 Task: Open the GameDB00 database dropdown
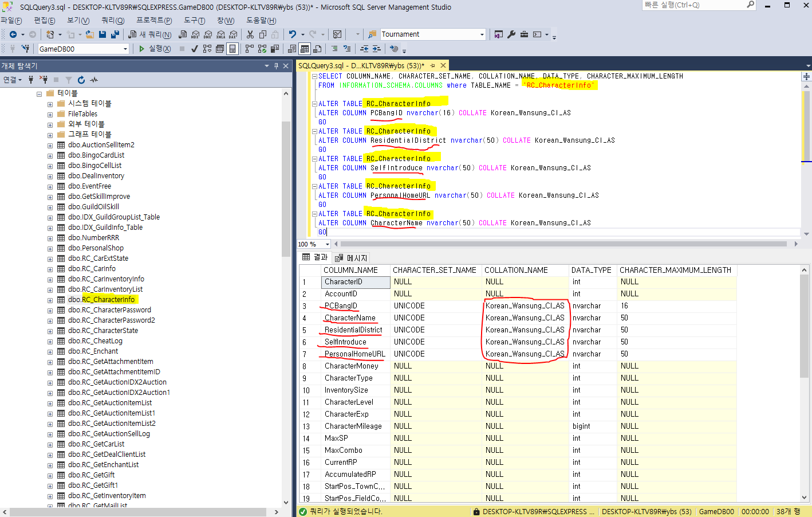click(125, 49)
